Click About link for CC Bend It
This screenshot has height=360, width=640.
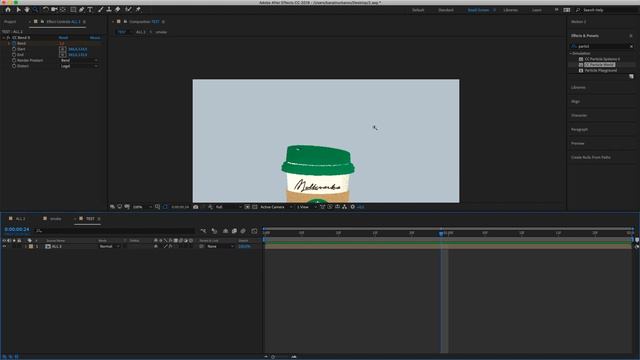tap(95, 38)
